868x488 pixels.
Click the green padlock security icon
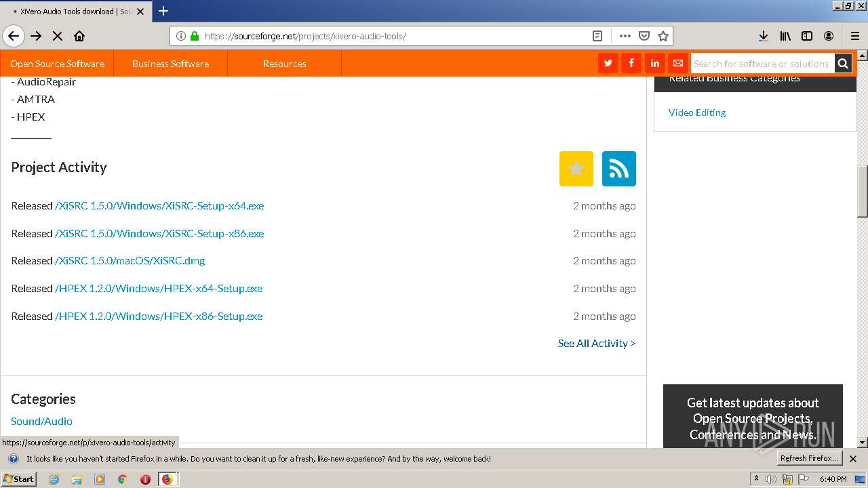coord(195,36)
